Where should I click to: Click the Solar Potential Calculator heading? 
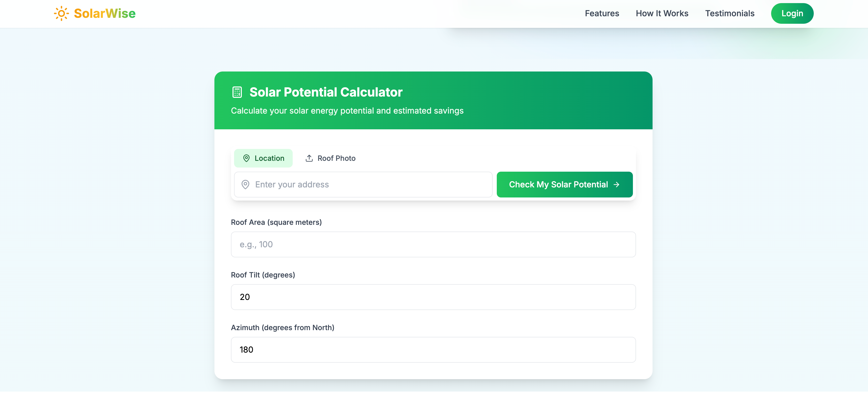tap(326, 92)
